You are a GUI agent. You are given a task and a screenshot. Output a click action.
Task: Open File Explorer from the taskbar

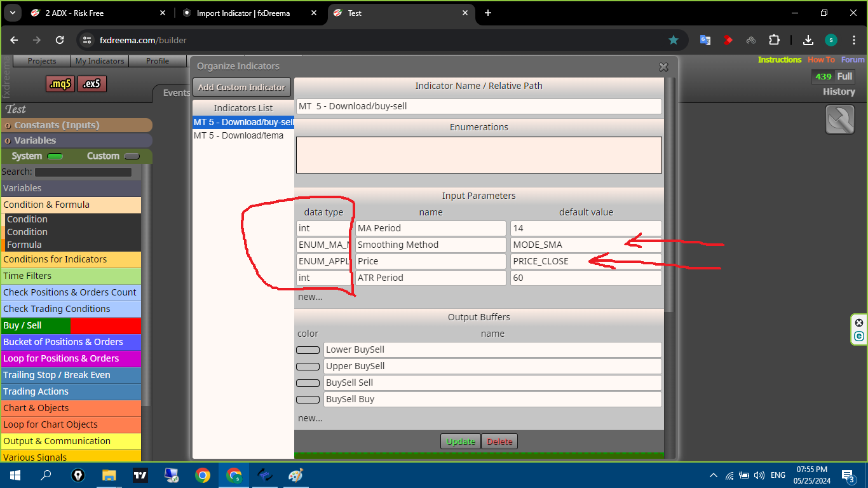click(x=109, y=475)
